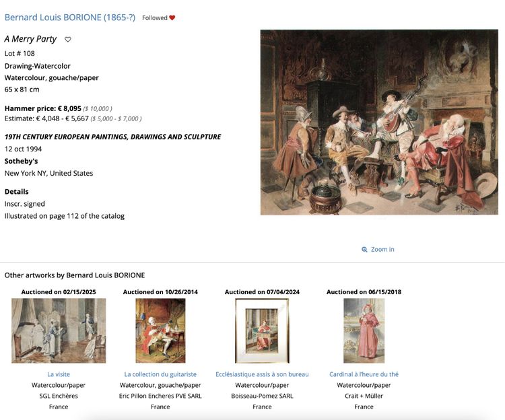Image resolution: width=505 pixels, height=420 pixels.
Task: Click the Sotheby's auction house name
Action: (22, 161)
